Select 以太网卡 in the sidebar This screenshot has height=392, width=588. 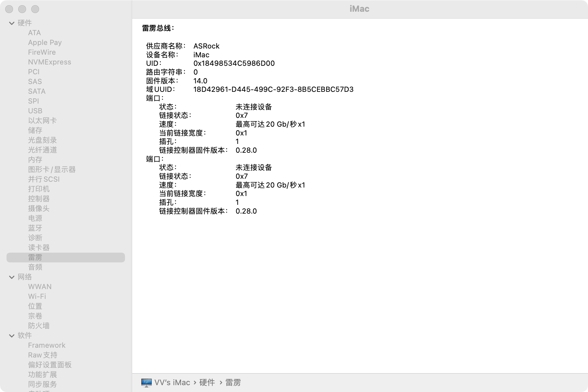pos(42,121)
